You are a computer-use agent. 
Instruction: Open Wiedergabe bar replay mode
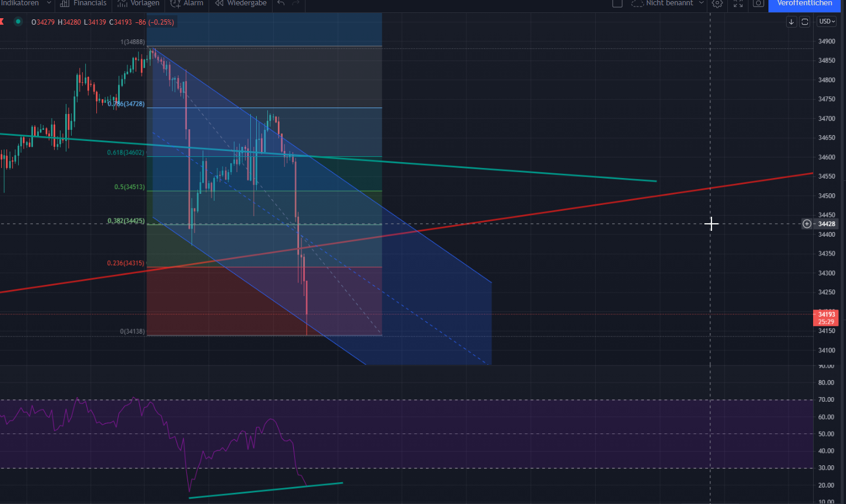(241, 4)
